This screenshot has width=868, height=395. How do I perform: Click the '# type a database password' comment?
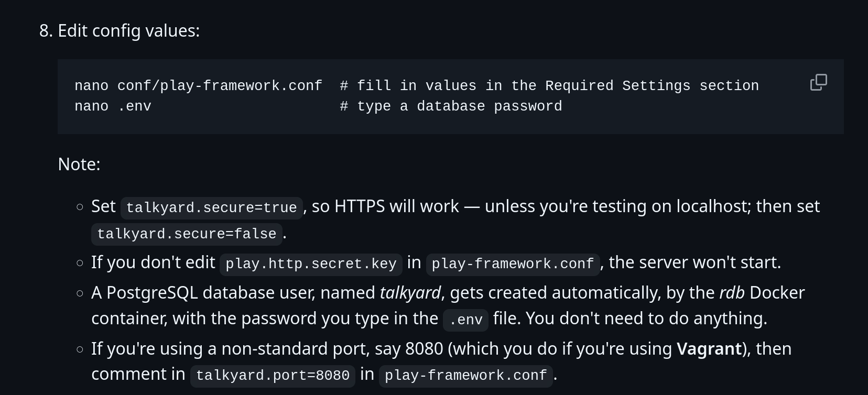tap(451, 106)
